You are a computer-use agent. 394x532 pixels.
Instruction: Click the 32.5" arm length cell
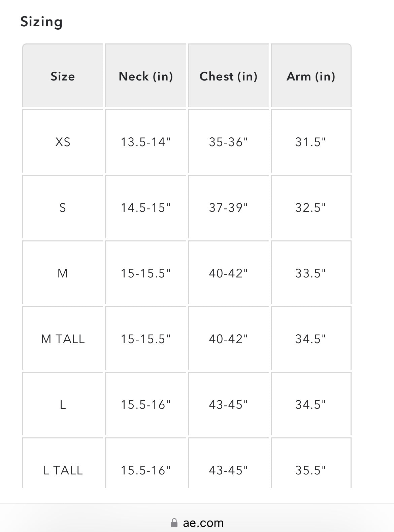click(311, 207)
